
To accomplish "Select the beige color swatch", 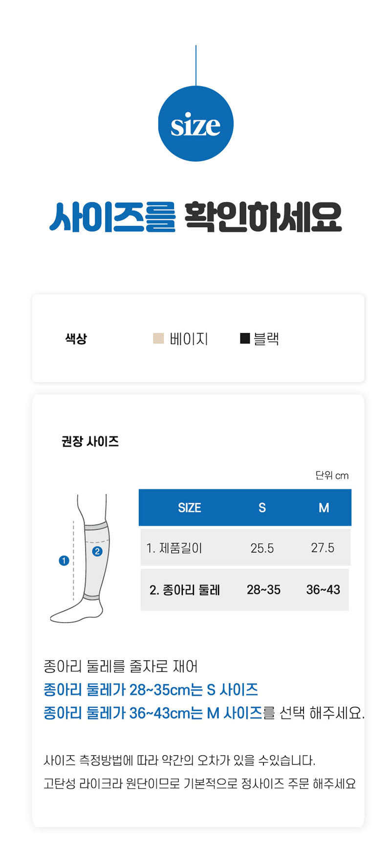I will click(x=158, y=338).
